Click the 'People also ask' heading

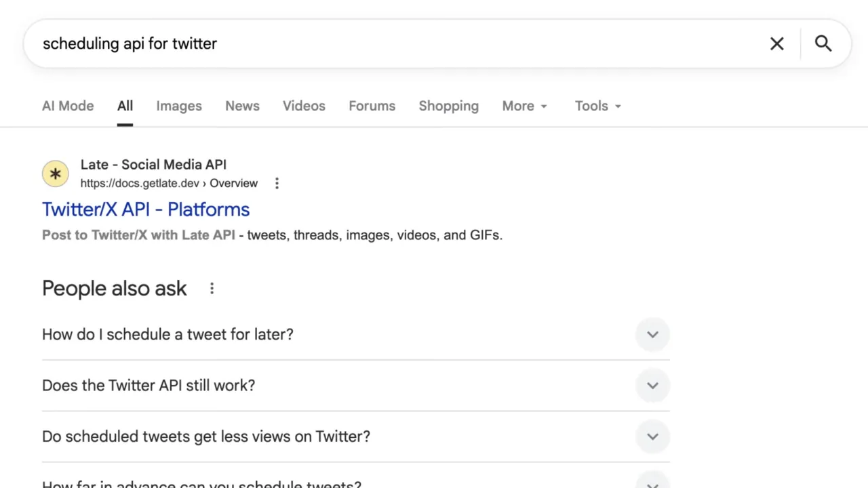(114, 289)
